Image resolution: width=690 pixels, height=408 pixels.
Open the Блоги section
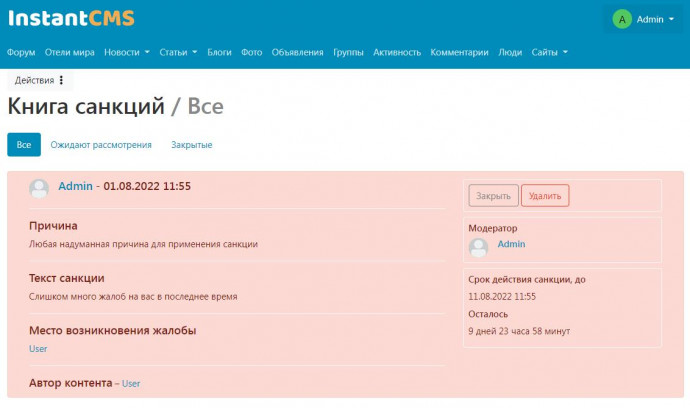click(x=219, y=52)
